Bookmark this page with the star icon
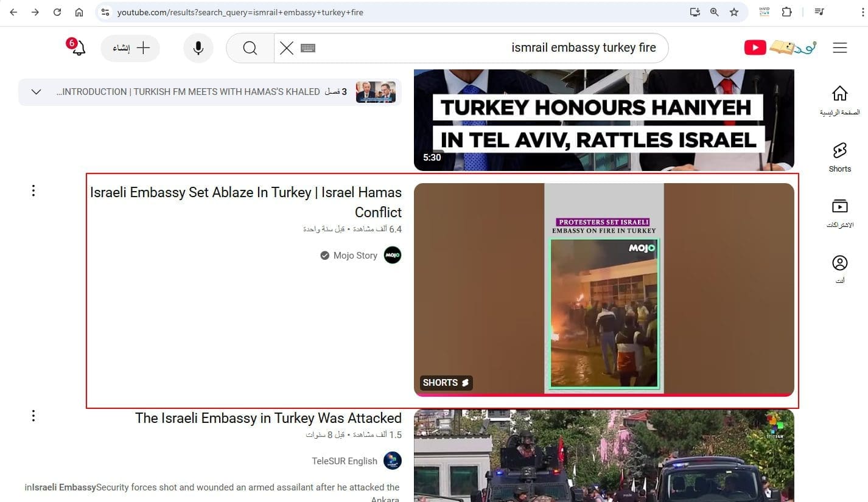This screenshot has height=502, width=868. click(x=734, y=12)
